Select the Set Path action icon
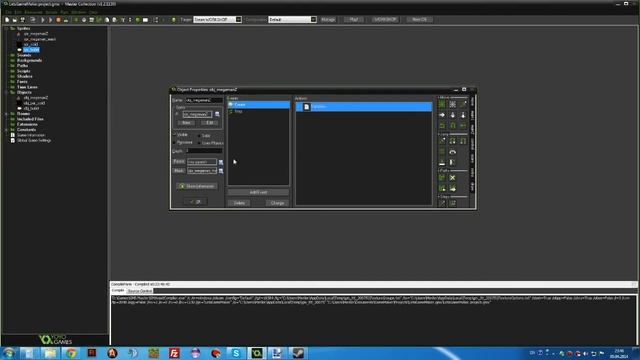 point(442,178)
